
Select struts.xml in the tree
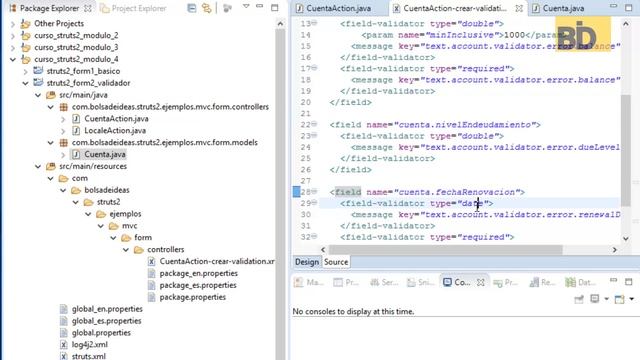pos(89,356)
